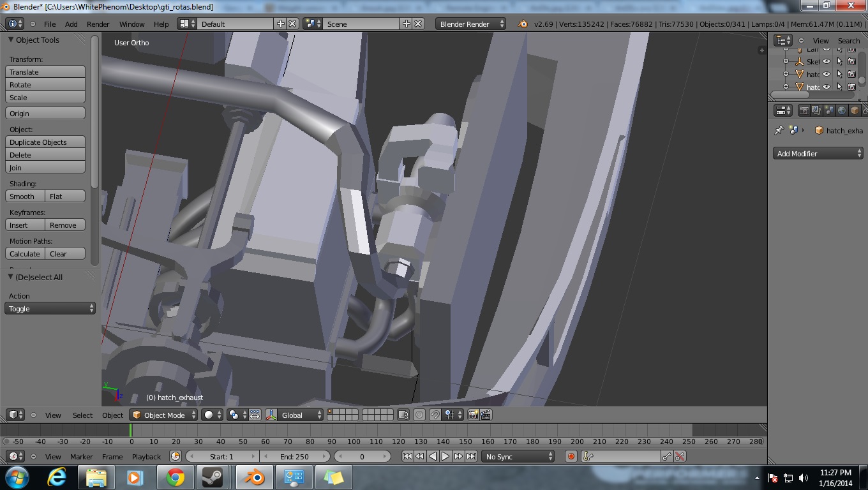Click Duplicate Objects
The image size is (868, 490).
pos(45,142)
